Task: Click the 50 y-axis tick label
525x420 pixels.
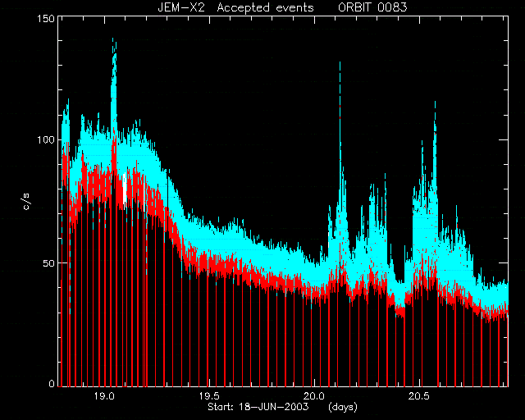Action: coord(49,263)
